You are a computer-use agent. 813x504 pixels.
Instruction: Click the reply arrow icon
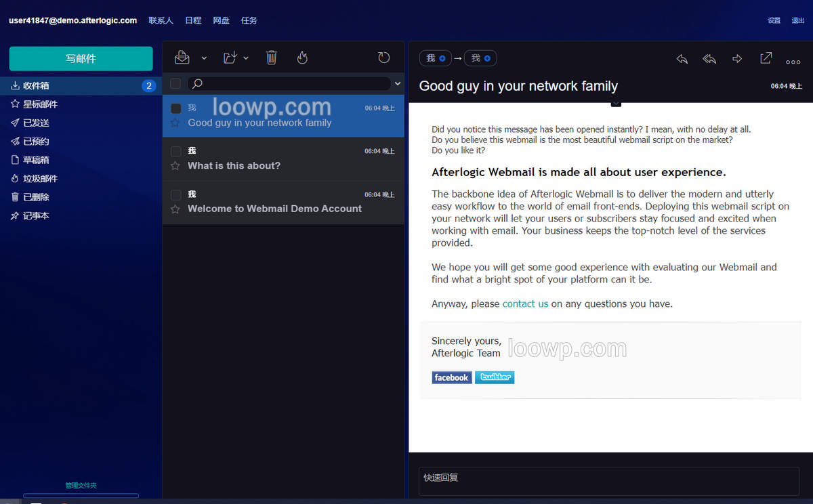682,59
